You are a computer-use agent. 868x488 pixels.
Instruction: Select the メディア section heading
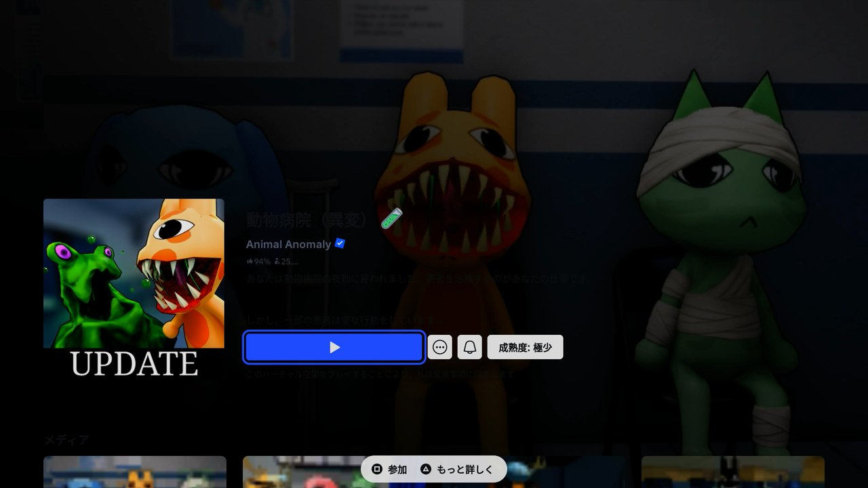pos(66,440)
